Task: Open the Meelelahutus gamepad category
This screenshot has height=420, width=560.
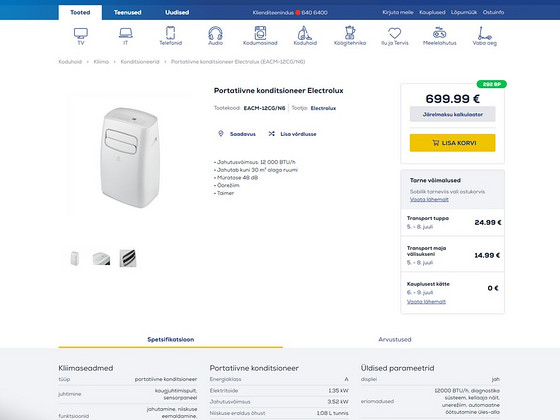Action: pyautogui.click(x=440, y=33)
